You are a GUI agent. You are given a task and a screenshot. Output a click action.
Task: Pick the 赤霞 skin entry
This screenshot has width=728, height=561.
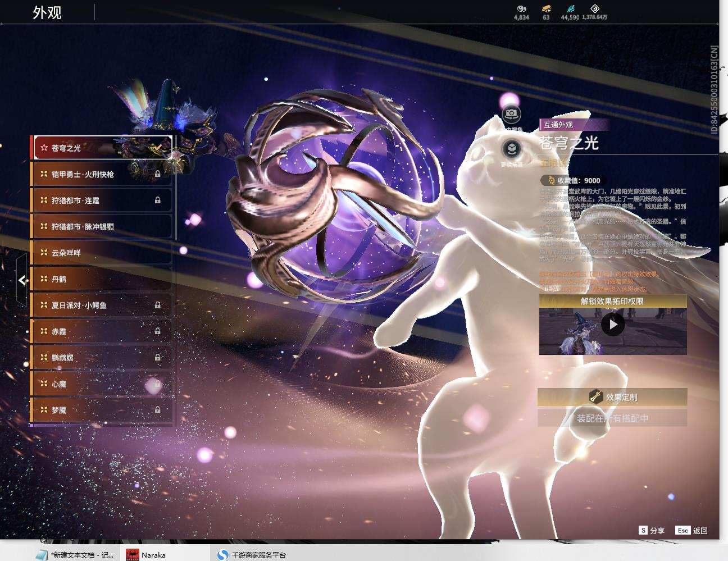(101, 331)
